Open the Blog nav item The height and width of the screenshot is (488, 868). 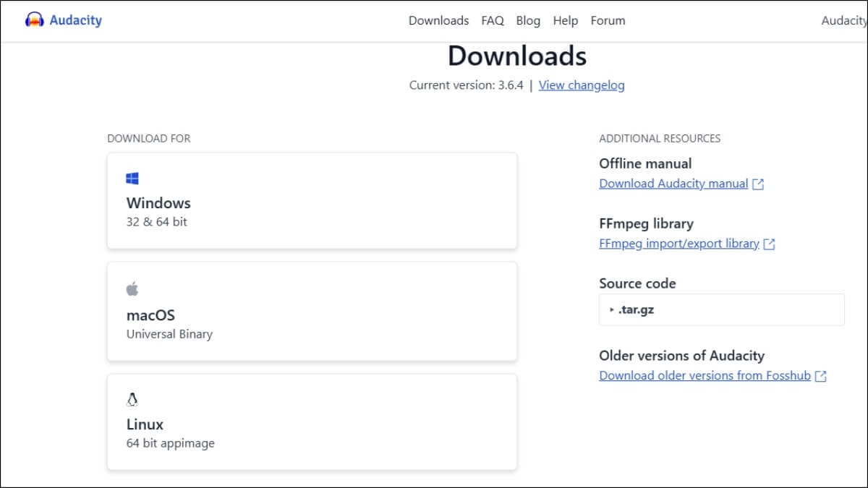528,20
